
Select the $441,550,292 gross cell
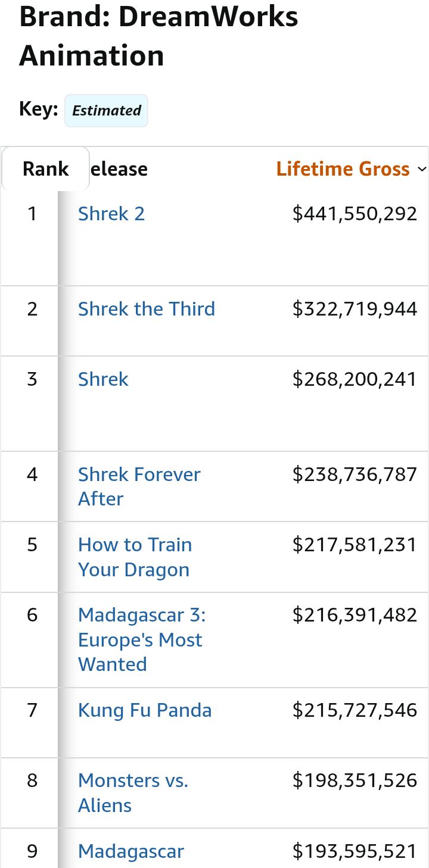coord(355,214)
